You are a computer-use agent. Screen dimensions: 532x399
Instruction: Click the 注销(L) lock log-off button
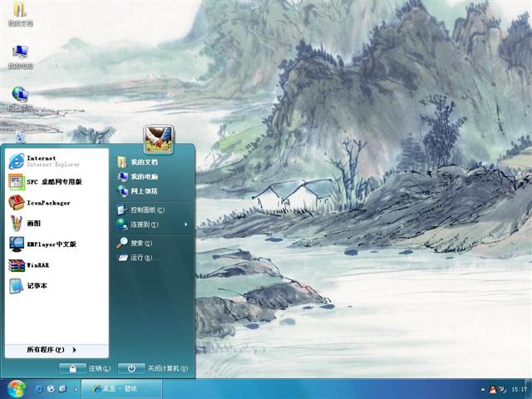click(x=72, y=368)
